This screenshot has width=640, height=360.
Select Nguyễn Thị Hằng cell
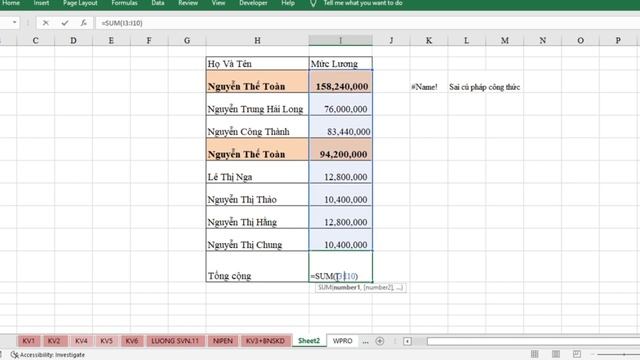tap(258, 218)
